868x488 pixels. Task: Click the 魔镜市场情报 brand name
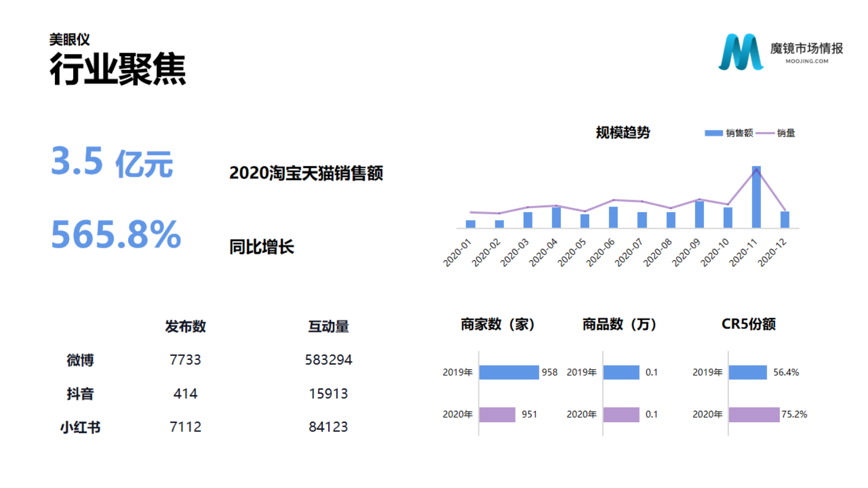pyautogui.click(x=806, y=49)
